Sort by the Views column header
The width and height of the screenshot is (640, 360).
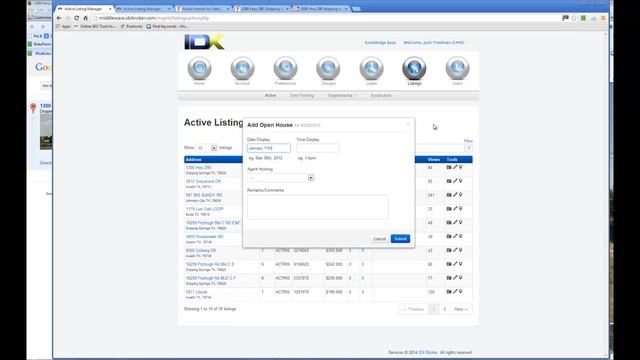click(433, 160)
